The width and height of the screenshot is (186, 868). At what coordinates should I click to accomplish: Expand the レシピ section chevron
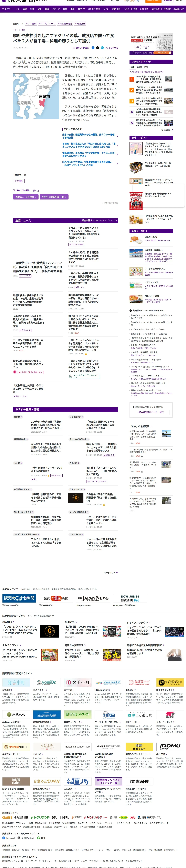pyautogui.click(x=22, y=463)
